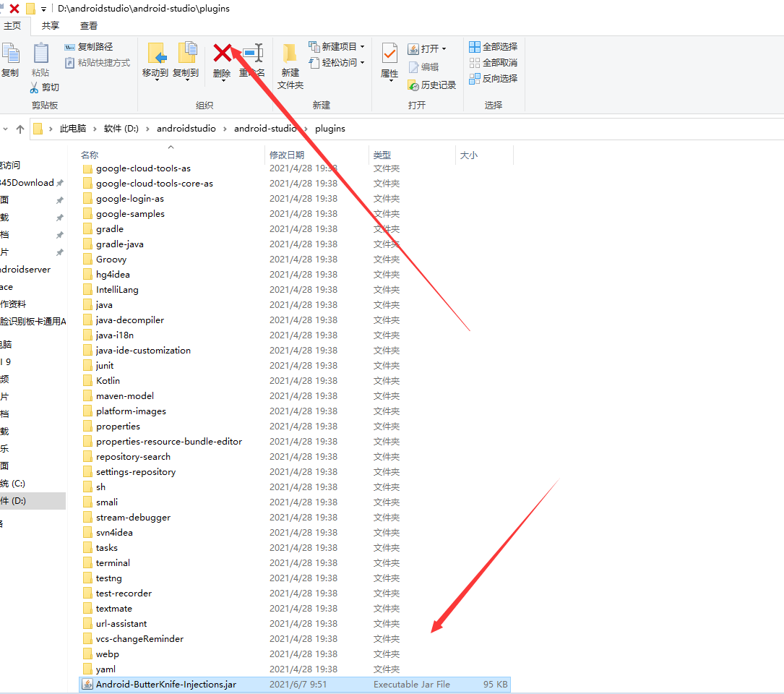784x694 pixels.
Task: Sort by 类型 column header
Action: pyautogui.click(x=382, y=155)
